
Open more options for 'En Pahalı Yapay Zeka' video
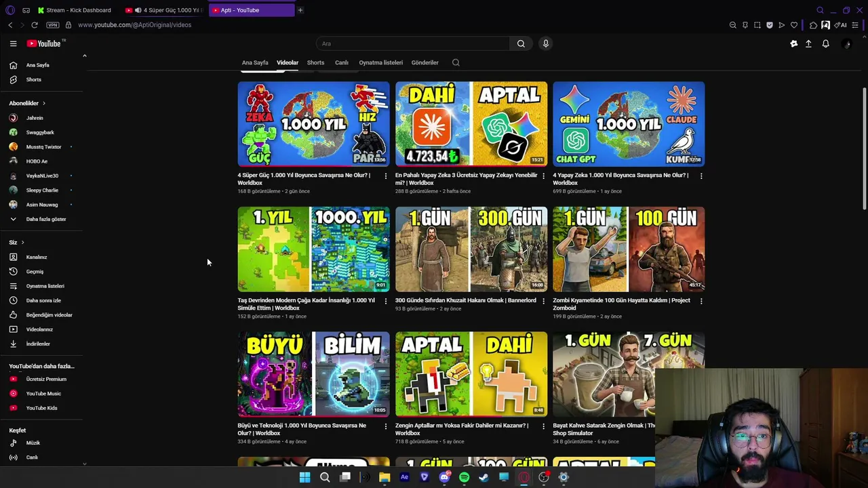(543, 176)
